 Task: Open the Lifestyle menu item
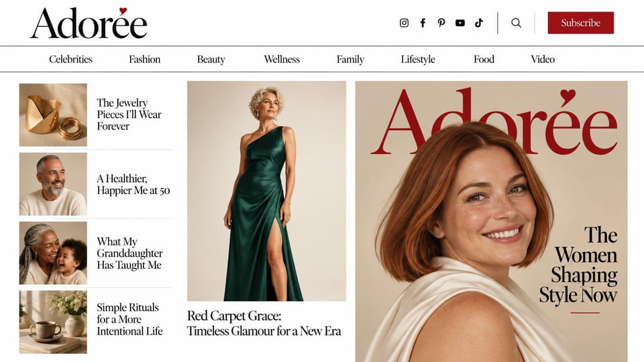click(418, 60)
